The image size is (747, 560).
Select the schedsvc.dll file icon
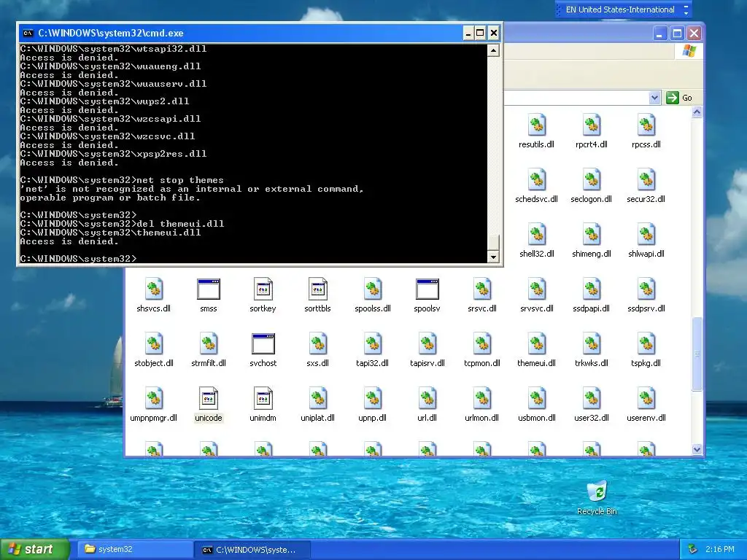pyautogui.click(x=536, y=179)
